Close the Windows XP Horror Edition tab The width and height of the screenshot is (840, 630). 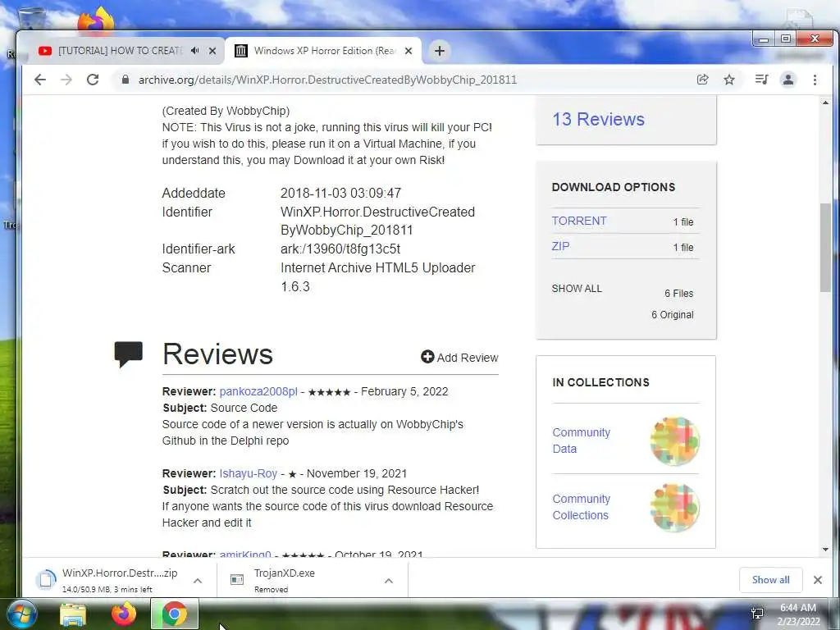[409, 51]
